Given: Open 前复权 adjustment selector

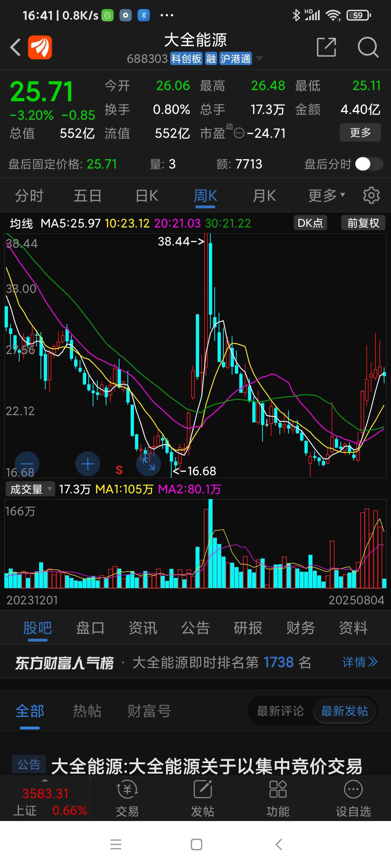Looking at the screenshot, I should pyautogui.click(x=363, y=223).
